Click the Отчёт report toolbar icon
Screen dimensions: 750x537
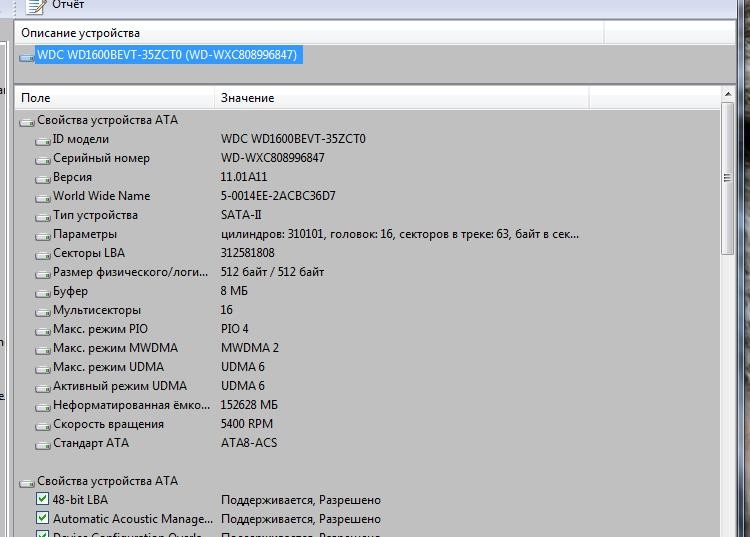click(34, 5)
